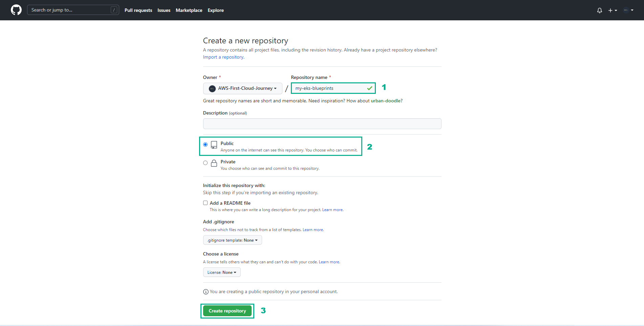
Task: Click the 'Add .gitignore' heading
Action: (218, 222)
